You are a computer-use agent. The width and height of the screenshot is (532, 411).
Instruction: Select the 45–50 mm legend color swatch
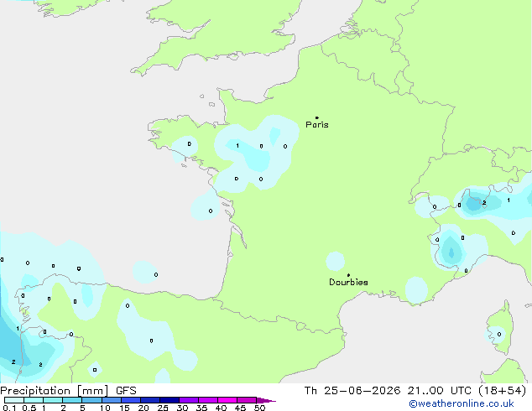(x=247, y=400)
